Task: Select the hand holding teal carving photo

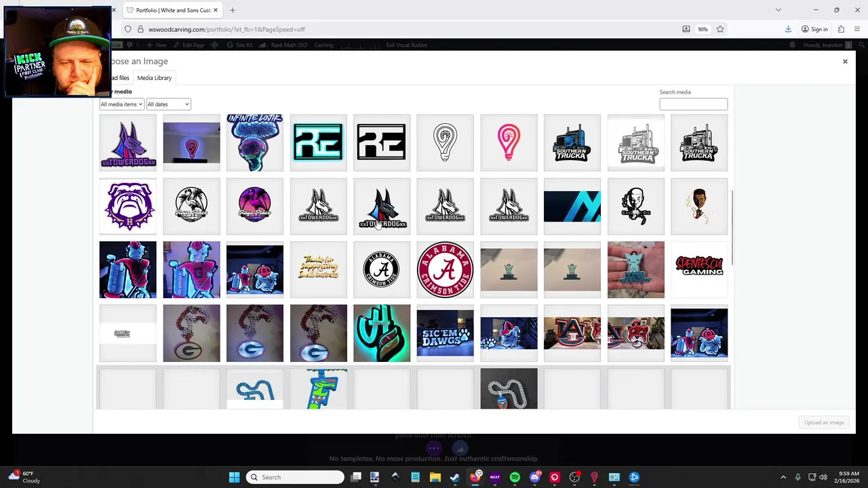Action: (635, 270)
